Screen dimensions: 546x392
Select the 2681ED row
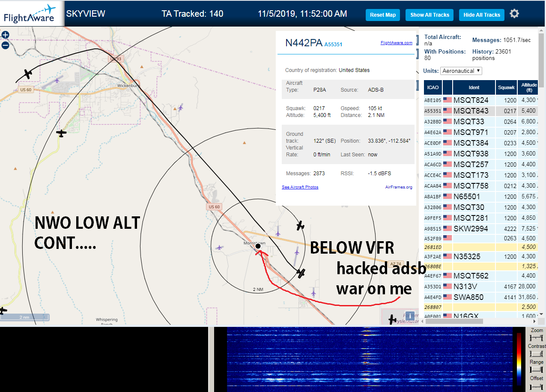481,247
